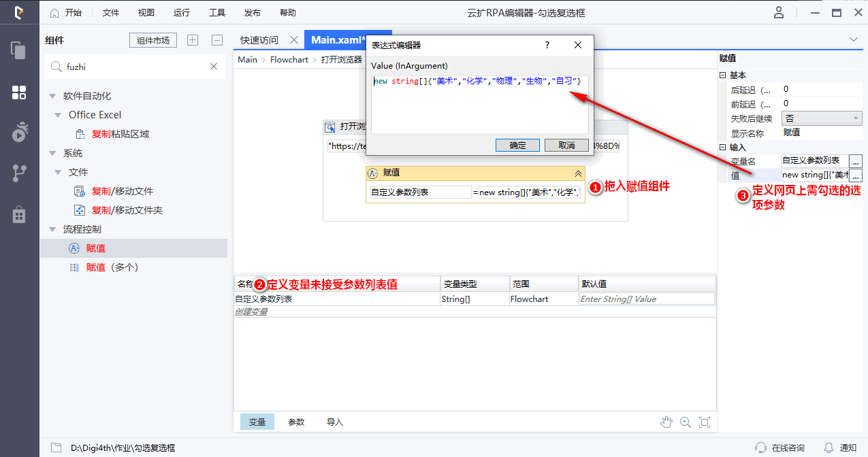The height and width of the screenshot is (457, 868).
Task: Click the default value field Enter String[] Value
Action: coord(646,299)
